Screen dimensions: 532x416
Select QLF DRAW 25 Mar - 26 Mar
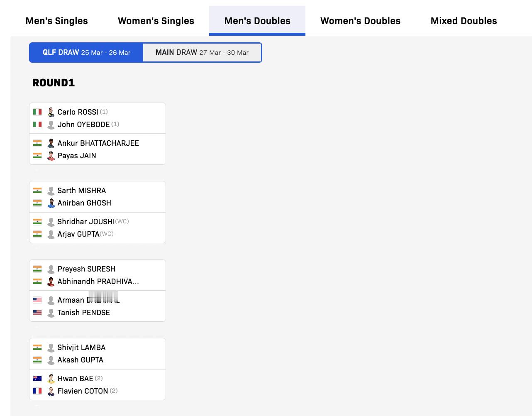pos(86,53)
